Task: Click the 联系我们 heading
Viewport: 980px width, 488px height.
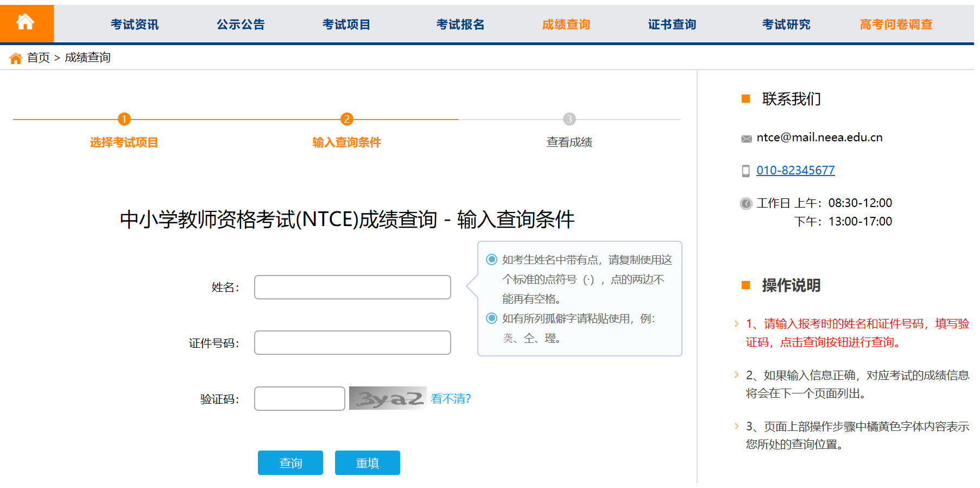Action: click(x=791, y=99)
